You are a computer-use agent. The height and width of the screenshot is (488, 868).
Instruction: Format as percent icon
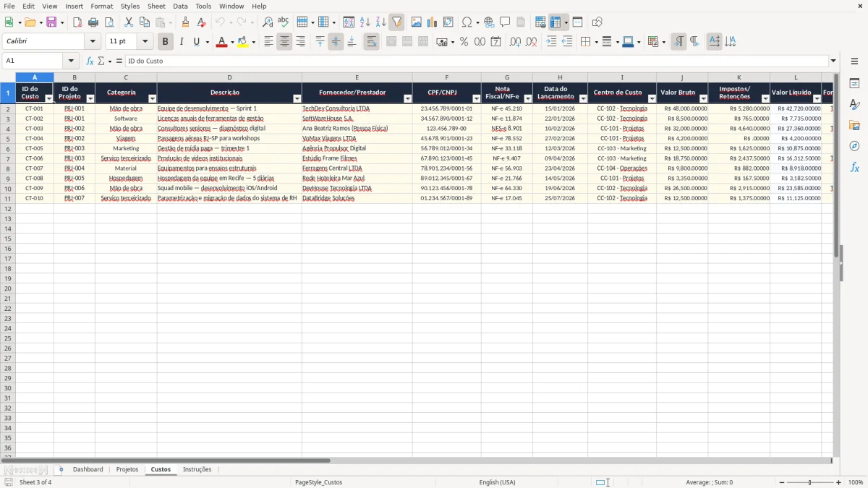click(x=464, y=42)
